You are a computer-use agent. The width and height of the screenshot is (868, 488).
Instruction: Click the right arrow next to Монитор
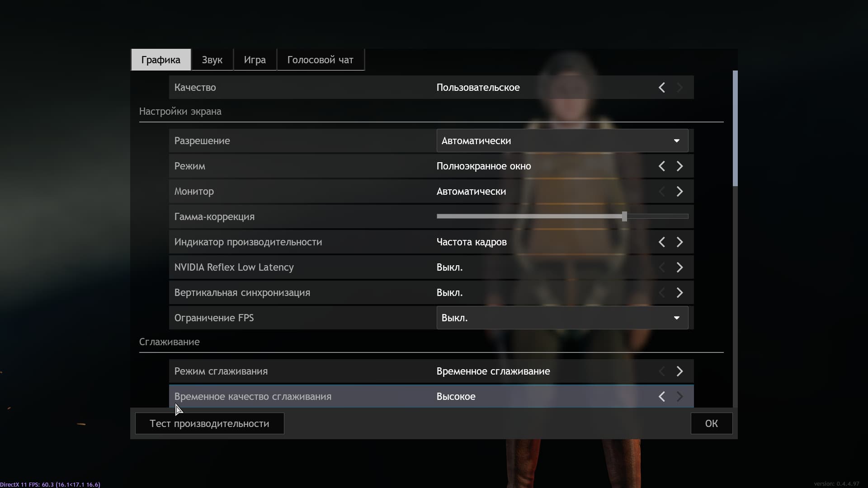679,191
